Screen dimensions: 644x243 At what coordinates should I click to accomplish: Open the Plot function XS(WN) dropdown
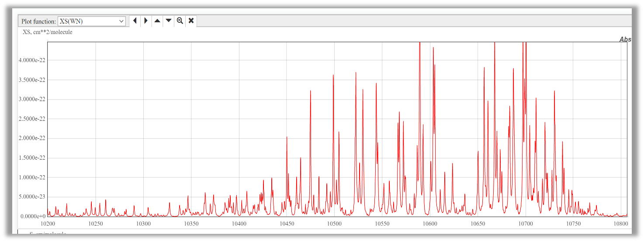pos(91,21)
